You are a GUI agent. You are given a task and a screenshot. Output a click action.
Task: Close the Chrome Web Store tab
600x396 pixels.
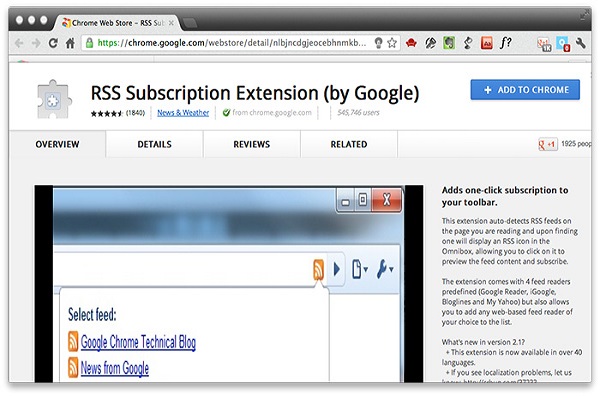click(x=171, y=23)
